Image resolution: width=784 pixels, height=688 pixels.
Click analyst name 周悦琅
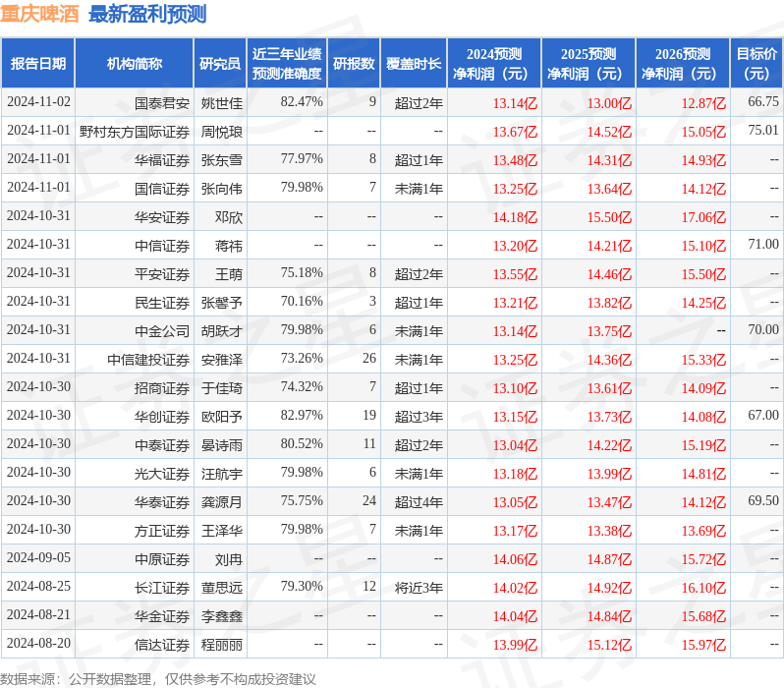pyautogui.click(x=221, y=132)
